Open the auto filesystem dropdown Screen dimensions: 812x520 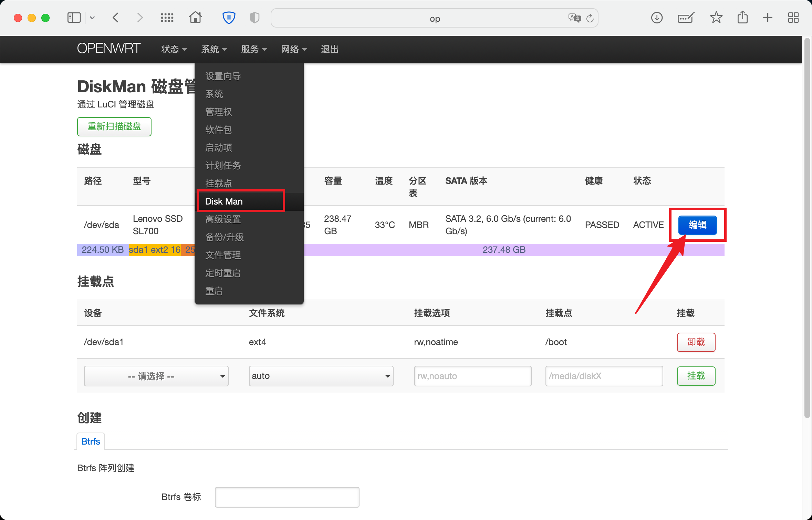coord(321,376)
